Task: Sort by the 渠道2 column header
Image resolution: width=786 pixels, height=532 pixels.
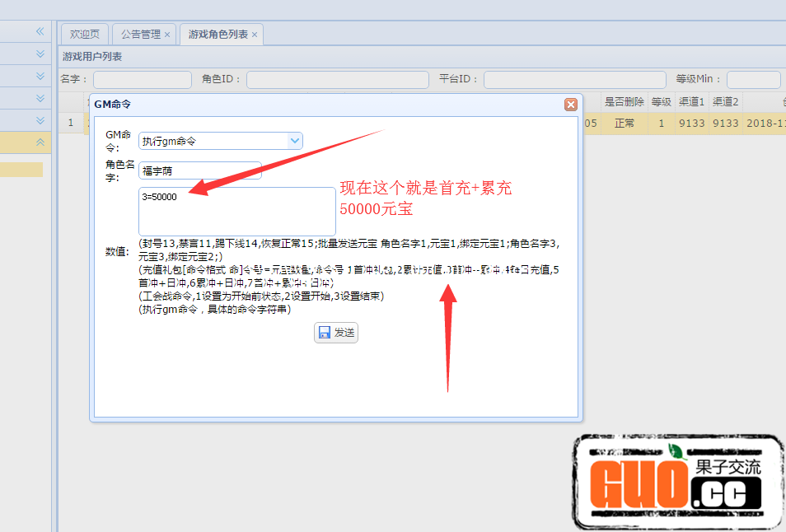Action: [725, 102]
